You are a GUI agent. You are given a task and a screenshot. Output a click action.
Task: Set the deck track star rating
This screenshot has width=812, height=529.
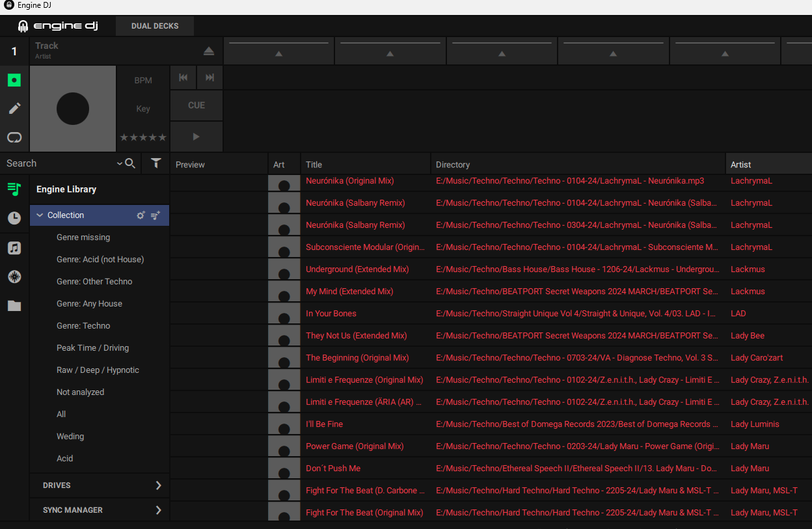coord(143,137)
